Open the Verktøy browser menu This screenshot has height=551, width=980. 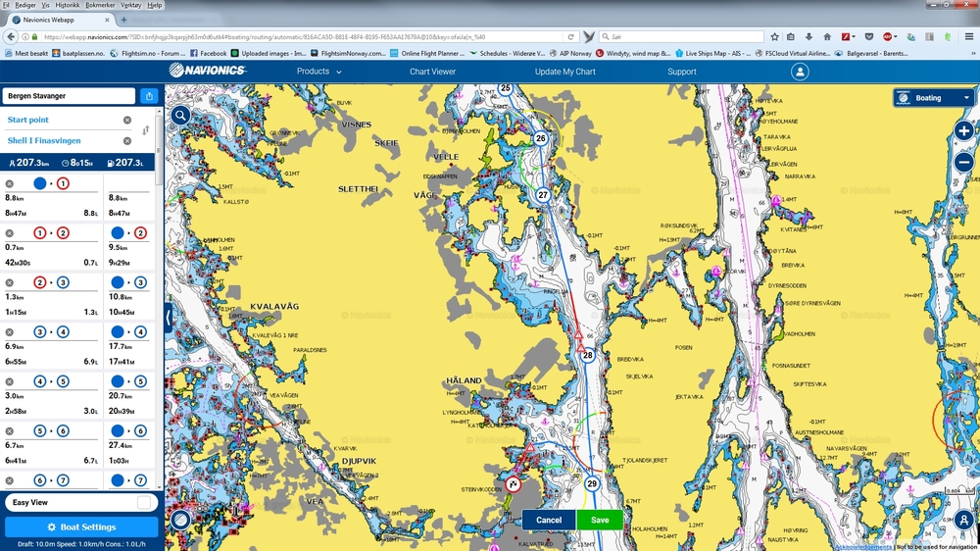[130, 5]
